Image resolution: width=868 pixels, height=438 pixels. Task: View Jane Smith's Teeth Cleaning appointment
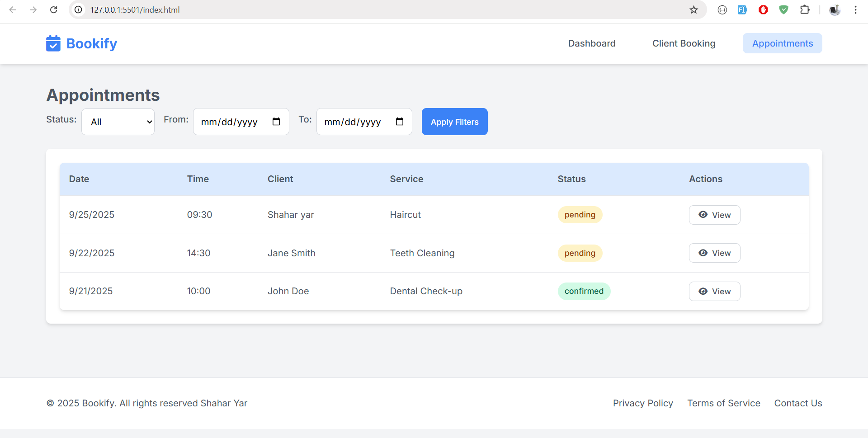click(714, 253)
